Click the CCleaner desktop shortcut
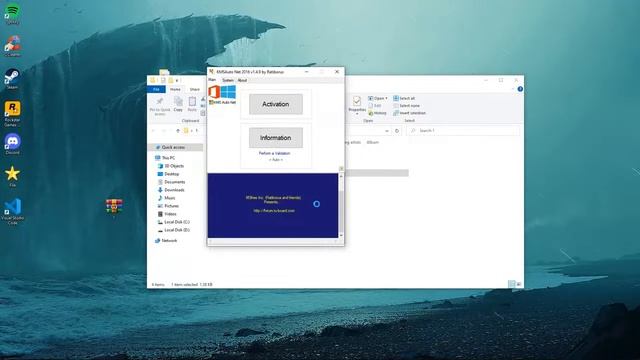 pyautogui.click(x=13, y=46)
